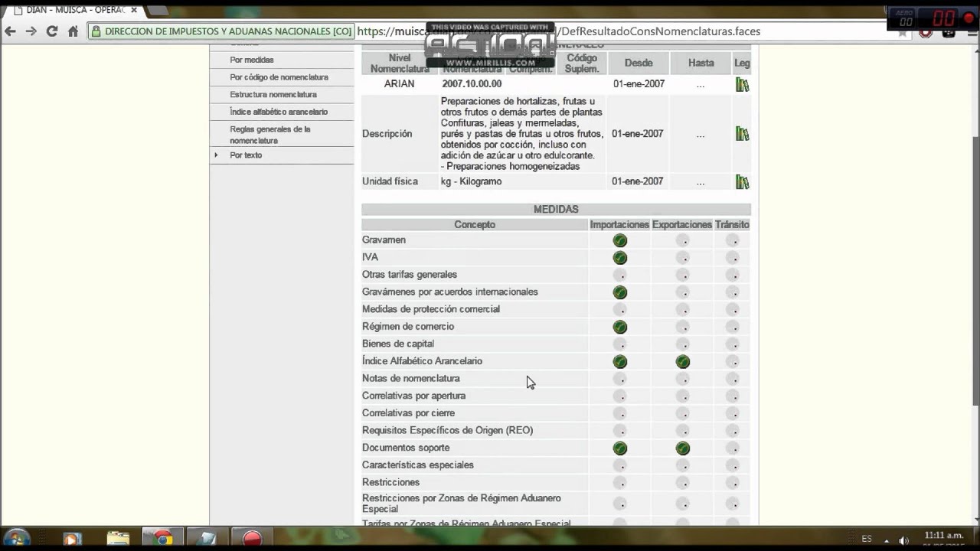This screenshot has width=980, height=551.
Task: Open Documentos soporte importaciones green indicator
Action: click(620, 448)
